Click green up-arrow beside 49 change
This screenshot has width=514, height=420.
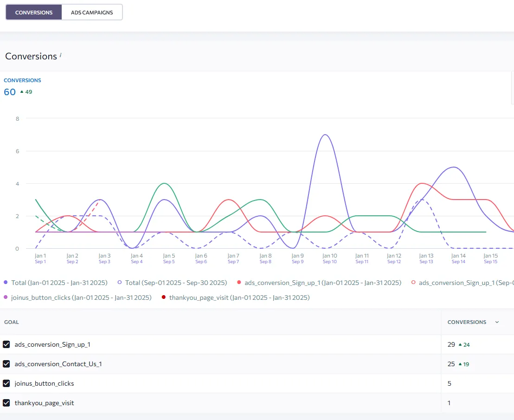22,92
